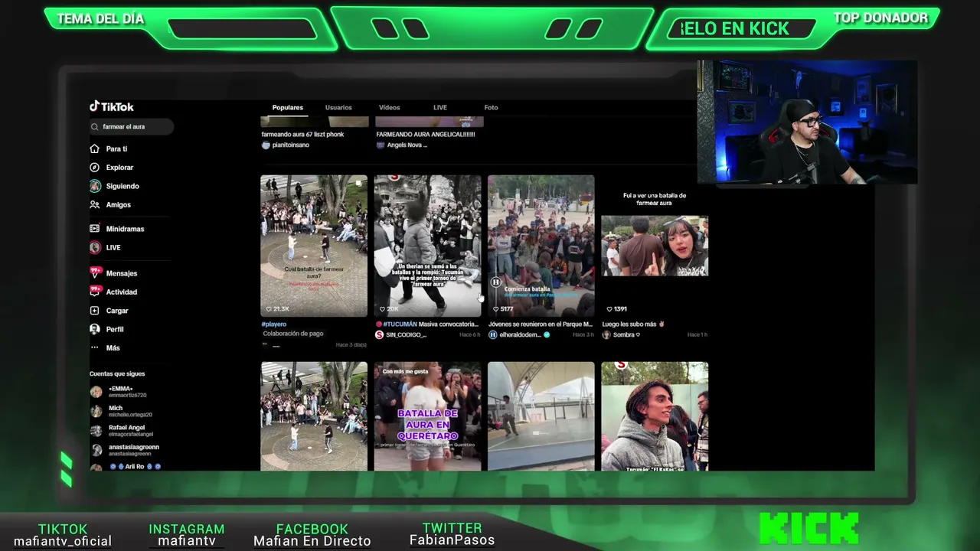
Task: Open the 'Cual batalla de farmear aura?' video
Action: 314,246
